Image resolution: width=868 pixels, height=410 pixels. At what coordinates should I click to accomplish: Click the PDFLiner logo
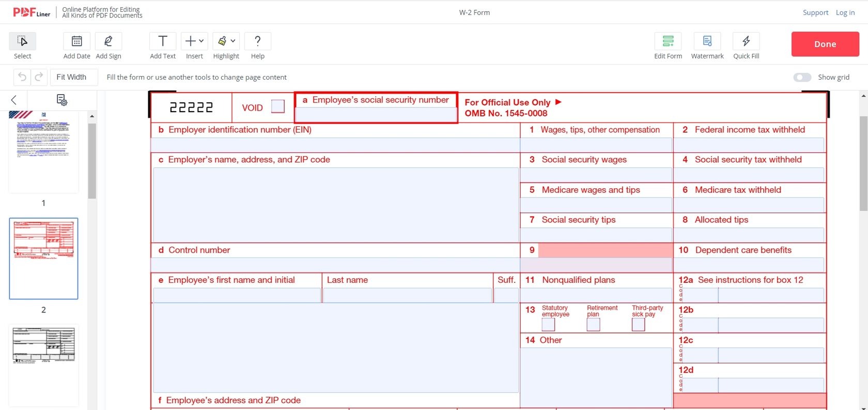click(x=32, y=12)
